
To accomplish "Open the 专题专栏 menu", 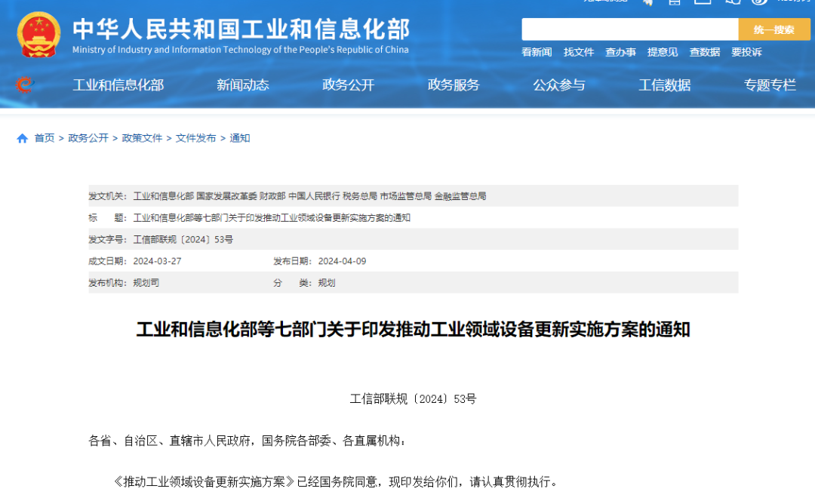I will point(770,85).
